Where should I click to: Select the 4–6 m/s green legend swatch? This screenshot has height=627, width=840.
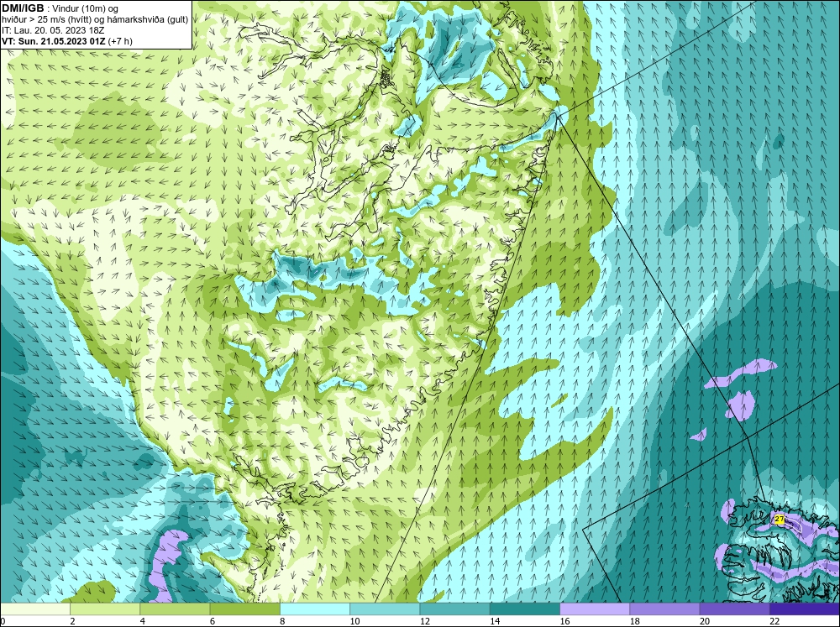175,609
